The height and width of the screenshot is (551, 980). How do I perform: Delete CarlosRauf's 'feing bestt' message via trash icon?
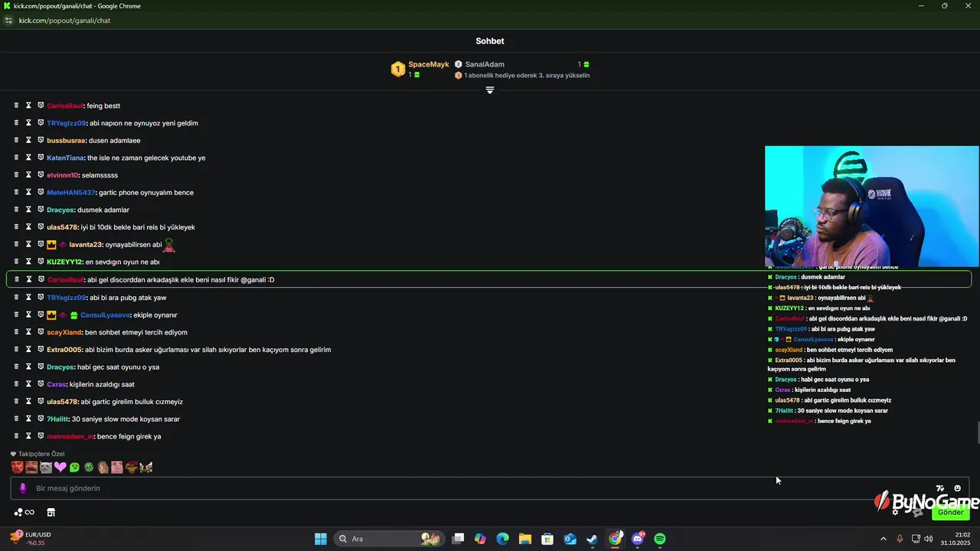16,106
